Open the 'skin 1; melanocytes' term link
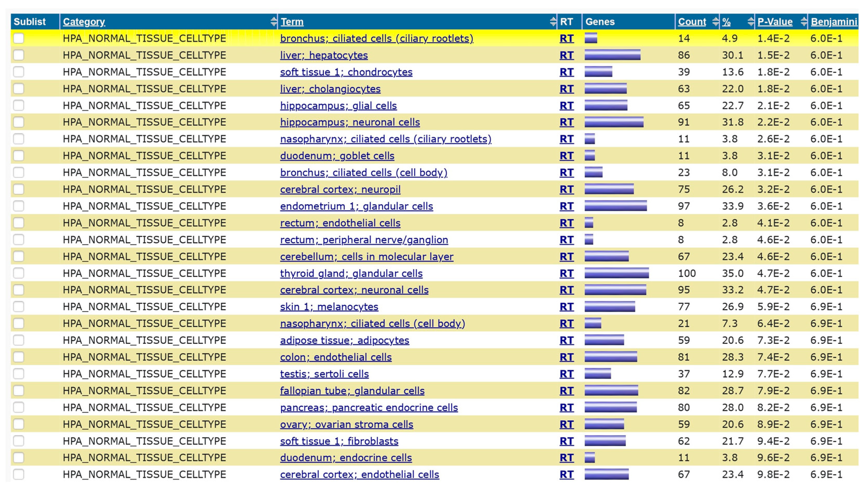 coord(329,306)
